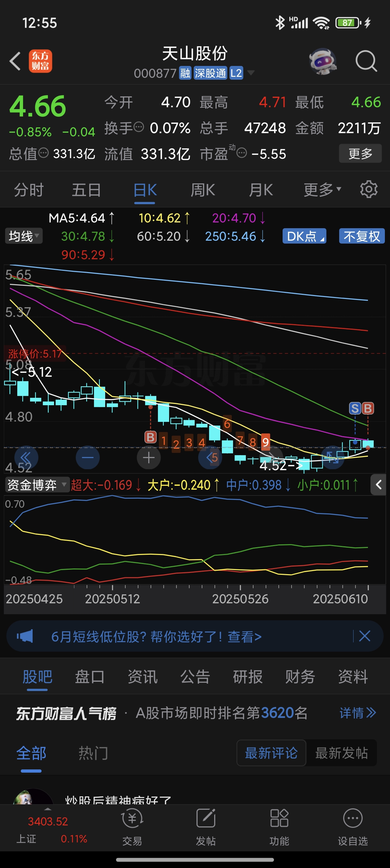Open 详情 ranking details link

click(358, 713)
